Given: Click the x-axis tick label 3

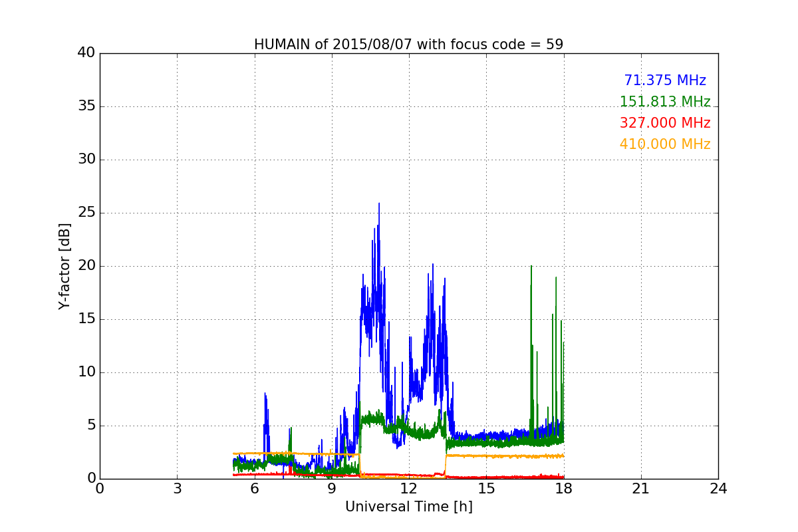Looking at the screenshot, I should click(177, 489).
